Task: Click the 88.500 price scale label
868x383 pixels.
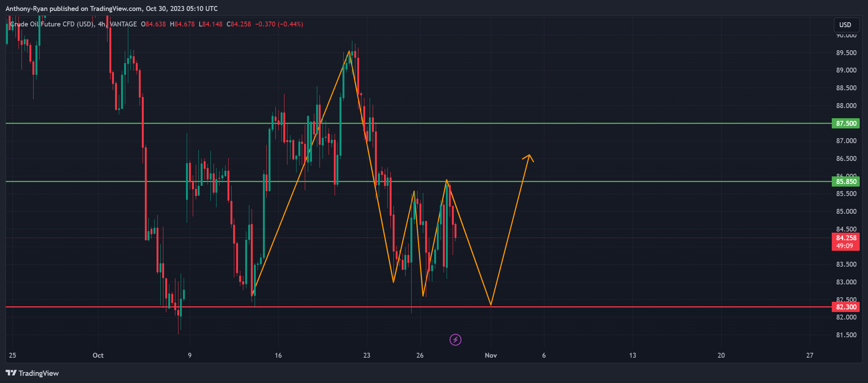Action: pyautogui.click(x=846, y=88)
